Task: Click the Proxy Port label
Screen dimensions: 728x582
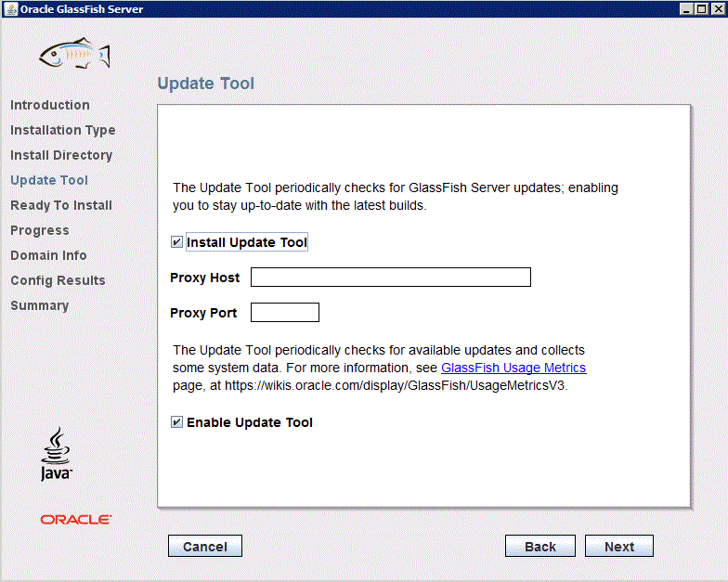Action: pyautogui.click(x=203, y=313)
